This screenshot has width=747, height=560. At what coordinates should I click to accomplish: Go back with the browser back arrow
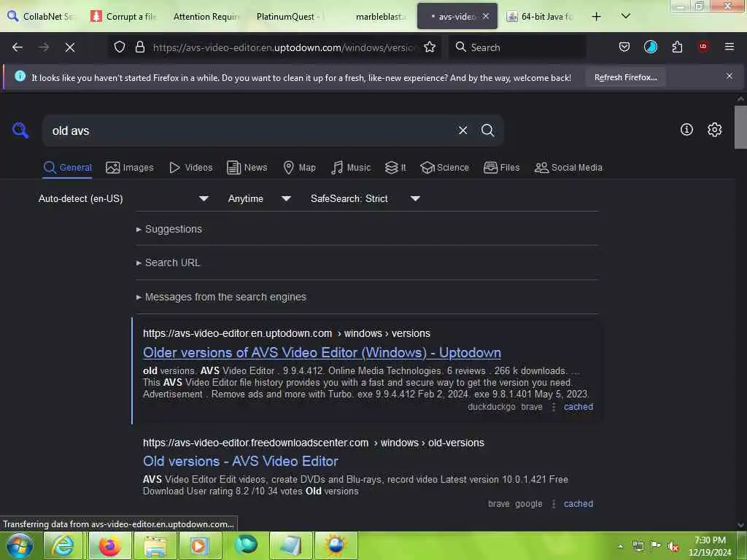18,47
